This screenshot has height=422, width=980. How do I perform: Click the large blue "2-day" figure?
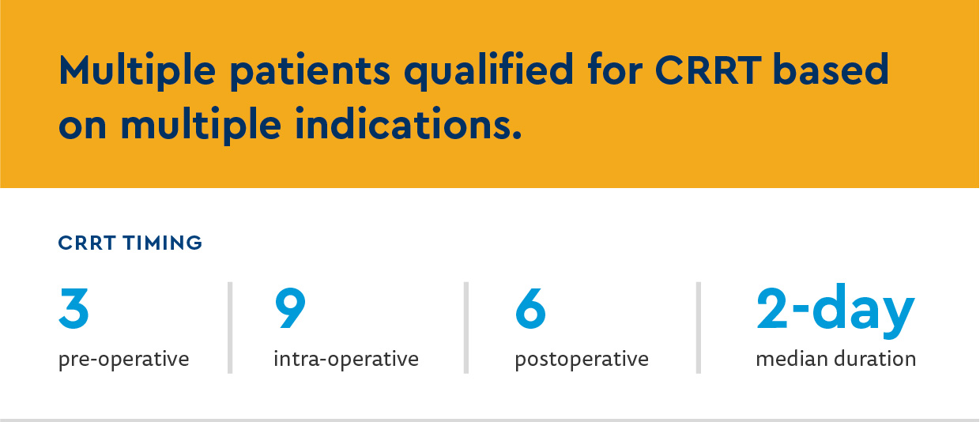click(835, 308)
